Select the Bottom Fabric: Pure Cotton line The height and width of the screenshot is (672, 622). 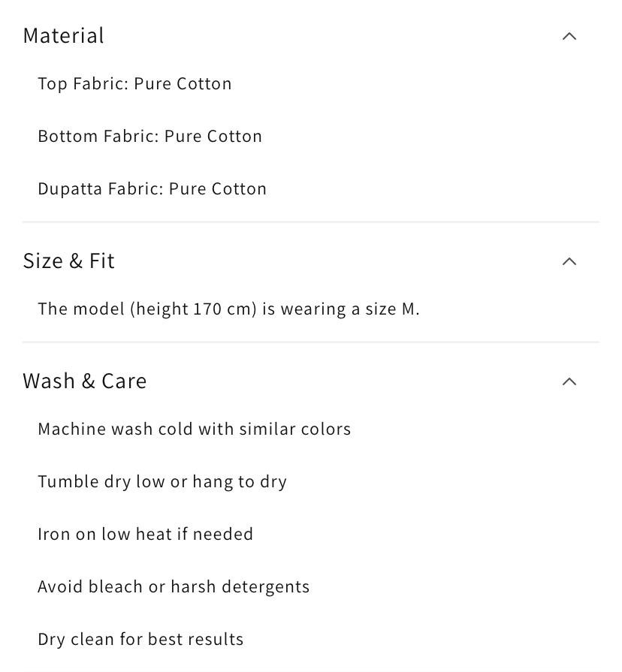[150, 136]
